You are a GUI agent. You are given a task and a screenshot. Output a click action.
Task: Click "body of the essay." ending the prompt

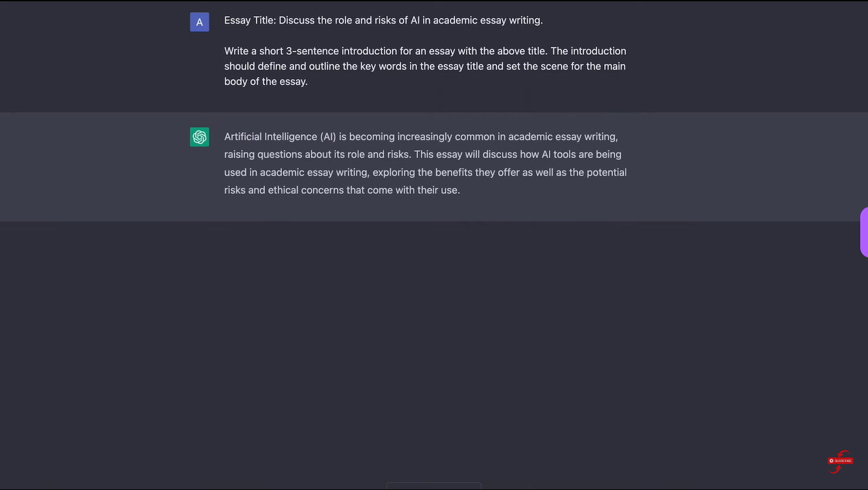point(266,82)
